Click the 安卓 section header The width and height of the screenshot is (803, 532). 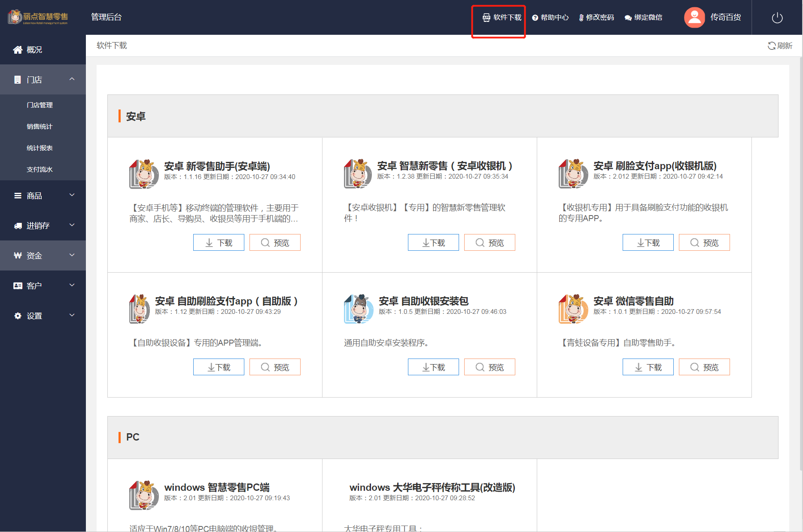[443, 116]
